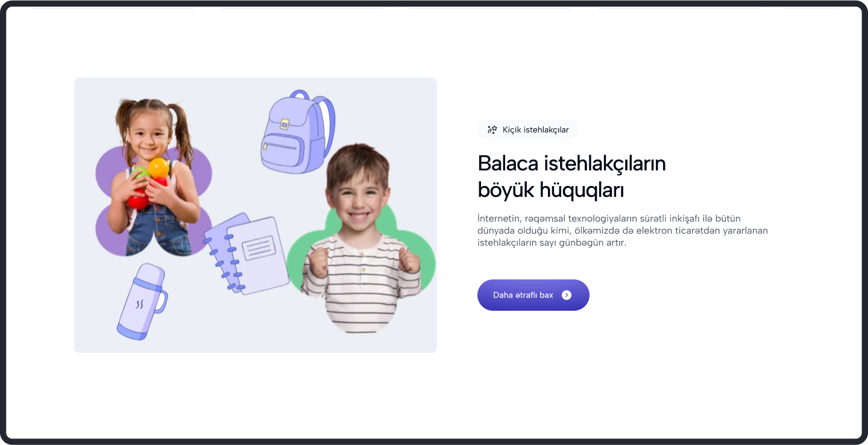Click the arrow circle icon in Daha ətraflı bax
868x445 pixels.
pyautogui.click(x=567, y=295)
